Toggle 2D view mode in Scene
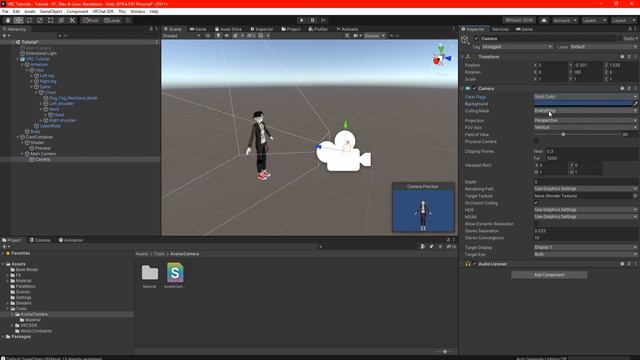 click(x=208, y=36)
